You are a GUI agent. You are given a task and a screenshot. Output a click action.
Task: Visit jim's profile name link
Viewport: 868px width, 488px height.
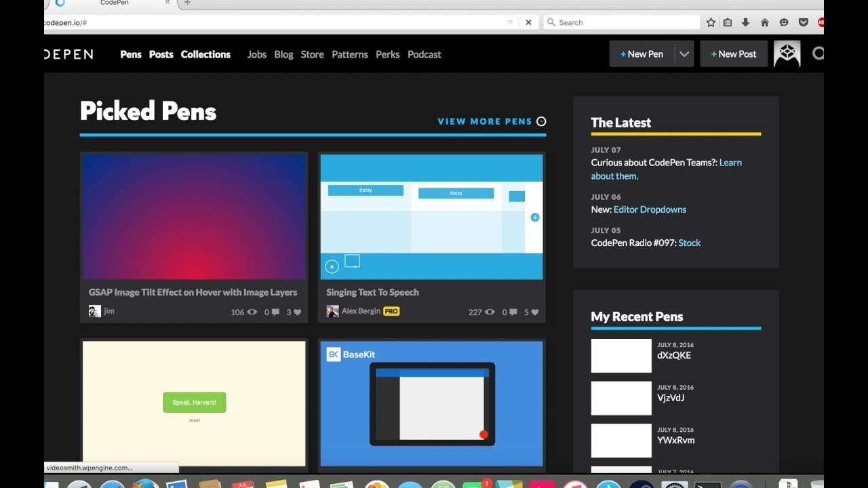click(109, 311)
